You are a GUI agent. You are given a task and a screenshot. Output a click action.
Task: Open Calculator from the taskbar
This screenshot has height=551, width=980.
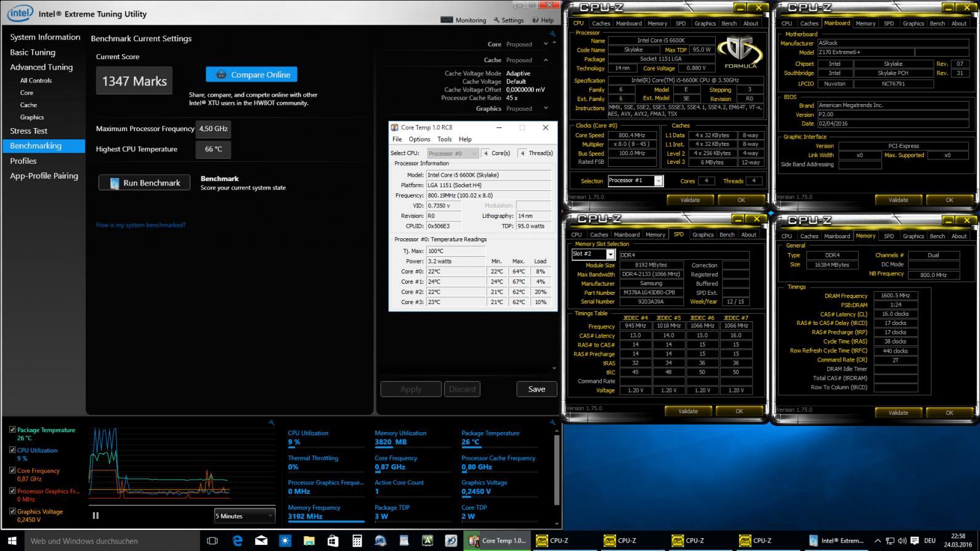point(357,541)
